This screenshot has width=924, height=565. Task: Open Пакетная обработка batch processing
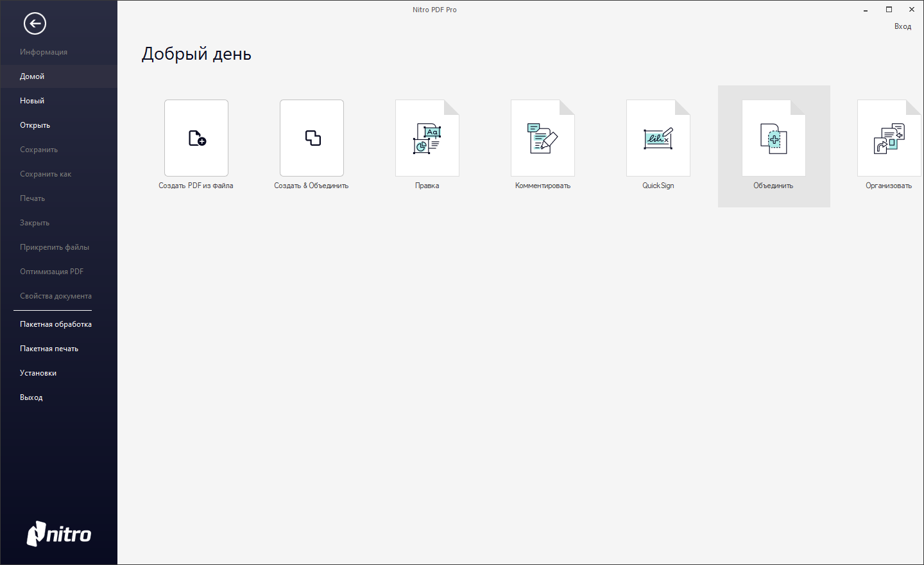(58, 324)
